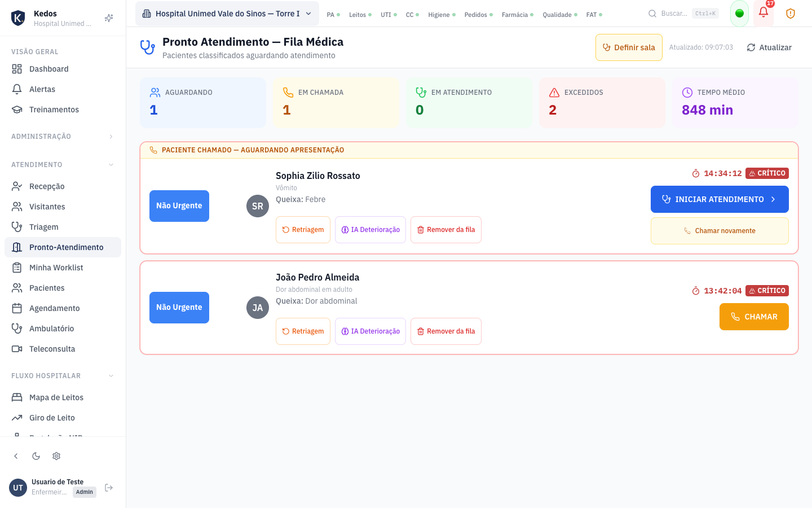Screen dimensions: 812x508
Task: Click the UT user avatar
Action: pyautogui.click(x=18, y=488)
